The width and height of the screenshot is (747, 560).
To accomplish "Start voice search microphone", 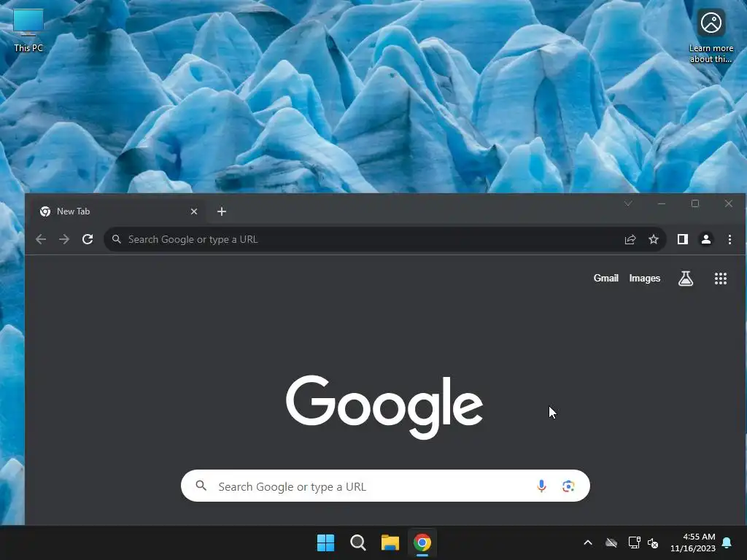I will point(541,486).
